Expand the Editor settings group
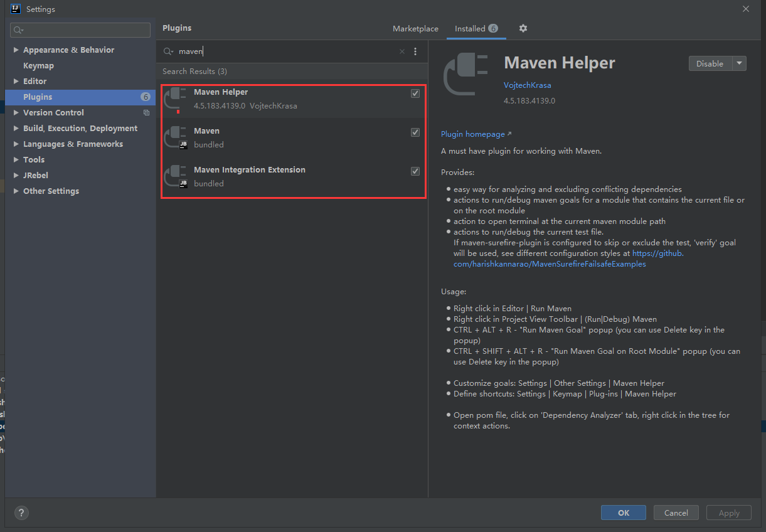 (16, 81)
